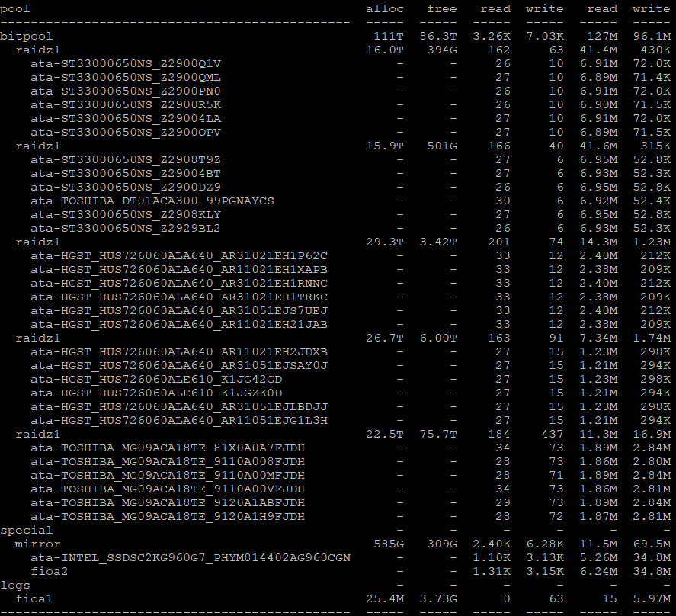Click the "special" section label

[27, 530]
